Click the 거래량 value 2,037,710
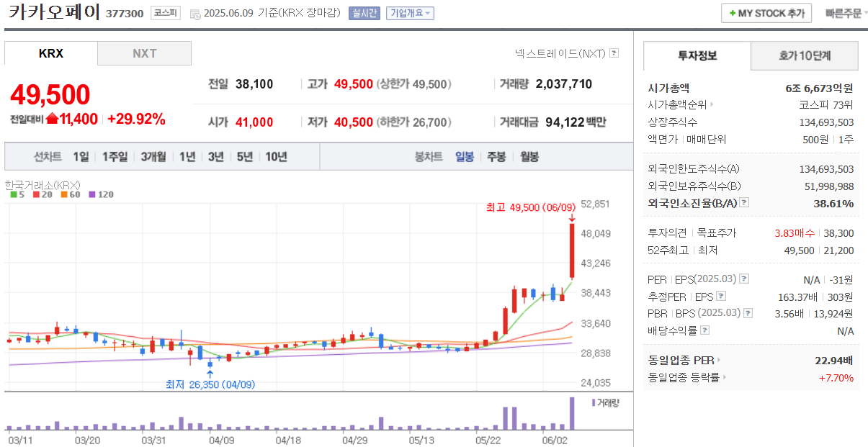Viewport: 868px width, 447px height. pyautogui.click(x=564, y=84)
